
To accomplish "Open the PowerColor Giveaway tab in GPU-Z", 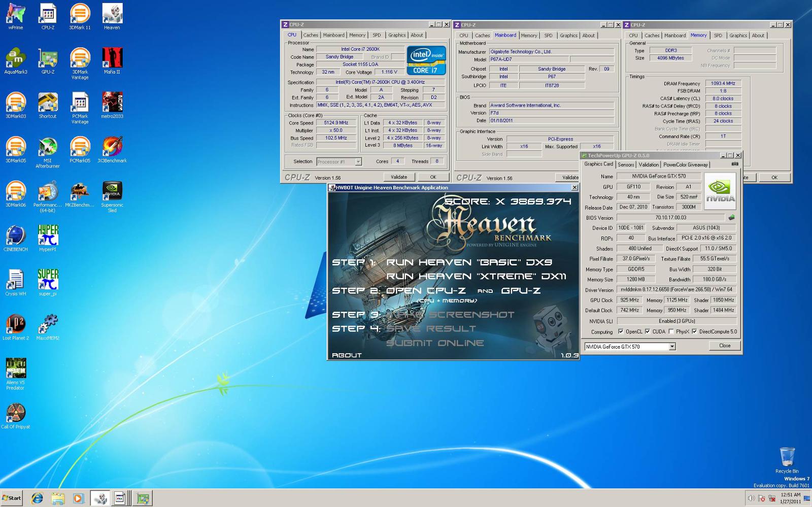I will tap(685, 164).
